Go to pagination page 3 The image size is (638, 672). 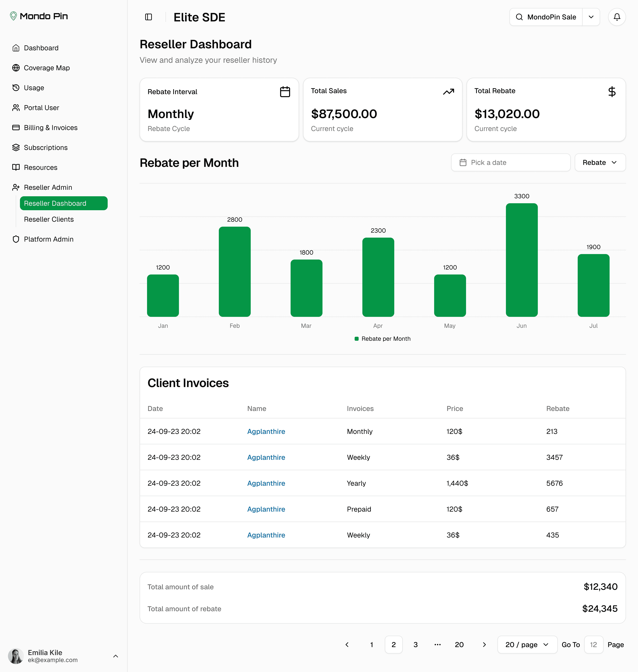[415, 644]
